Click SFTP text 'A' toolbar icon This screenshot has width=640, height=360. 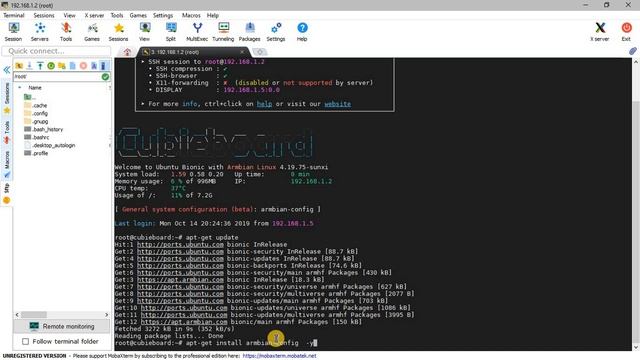94,66
